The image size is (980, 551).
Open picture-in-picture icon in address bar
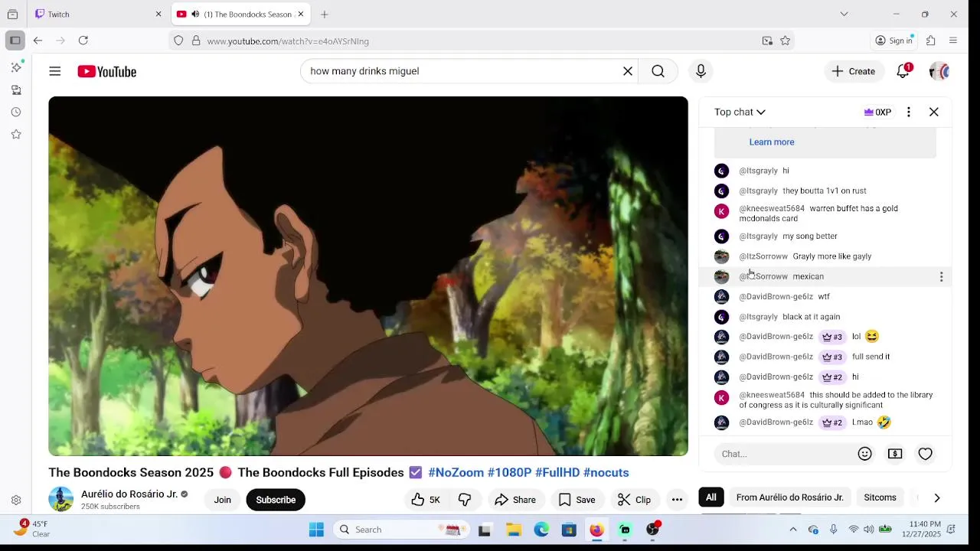[x=767, y=41]
